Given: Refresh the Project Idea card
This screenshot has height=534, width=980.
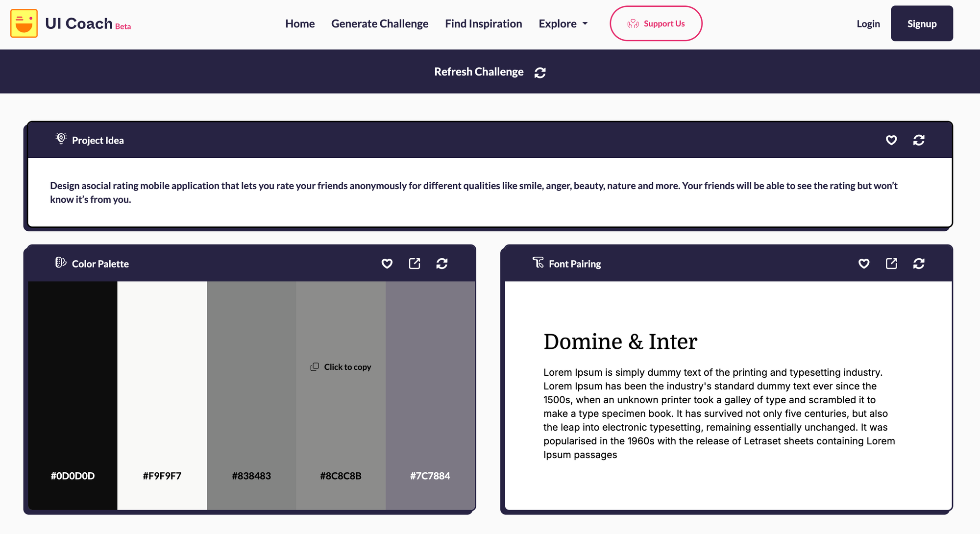Looking at the screenshot, I should click(x=919, y=140).
